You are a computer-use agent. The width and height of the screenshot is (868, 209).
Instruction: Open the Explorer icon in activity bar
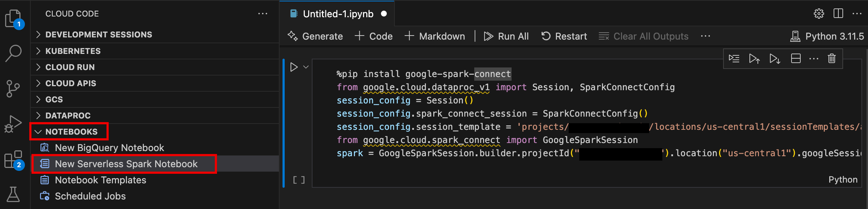[x=14, y=18]
